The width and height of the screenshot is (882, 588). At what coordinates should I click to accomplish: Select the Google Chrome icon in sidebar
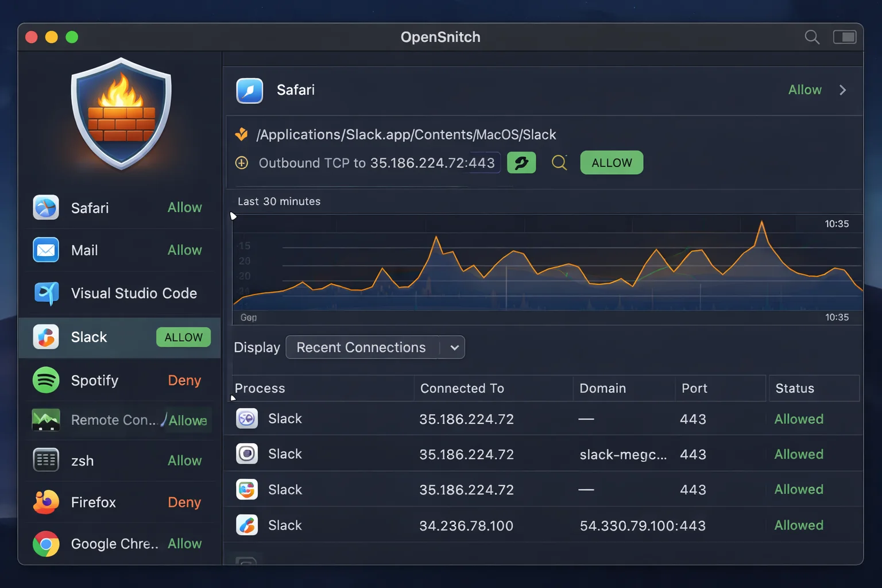click(46, 544)
